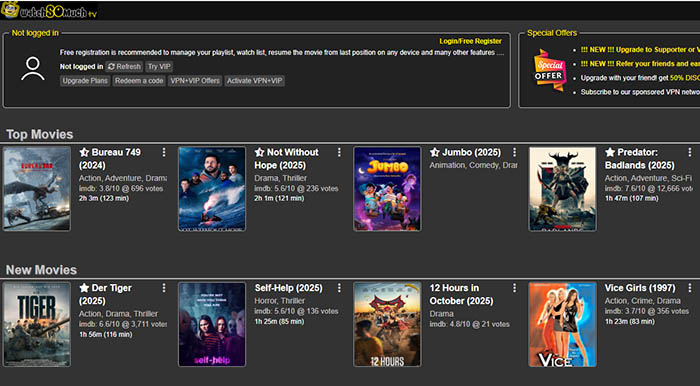Click the Try VIP button
Image resolution: width=700 pixels, height=386 pixels.
pos(159,66)
